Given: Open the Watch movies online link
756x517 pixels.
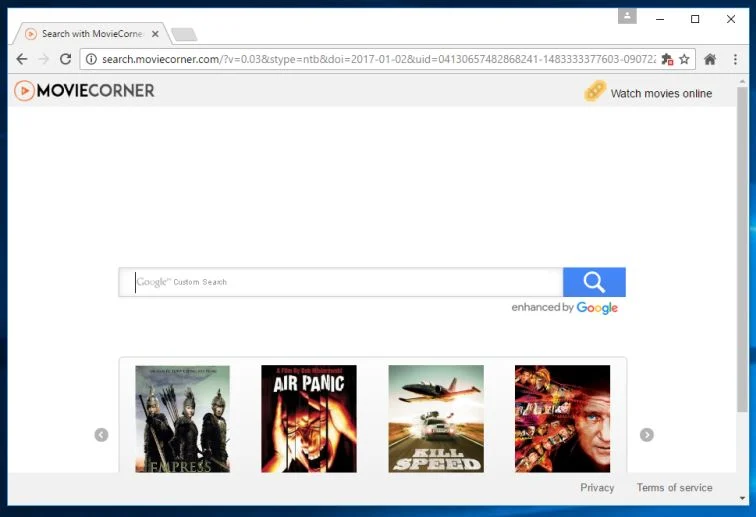Looking at the screenshot, I should [661, 94].
